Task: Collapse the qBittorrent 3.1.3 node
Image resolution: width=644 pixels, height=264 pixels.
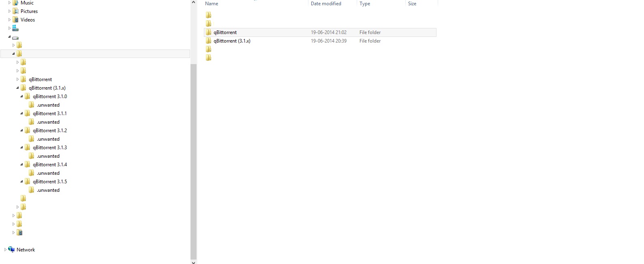Action: click(21, 148)
